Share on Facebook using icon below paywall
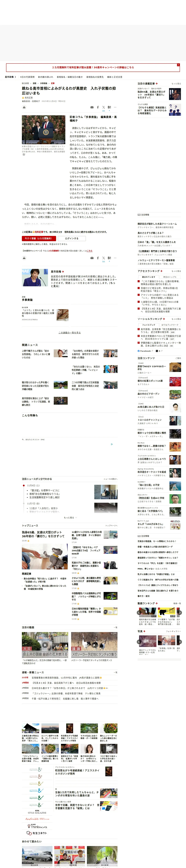Image resolution: width=186 pixels, height=868 pixels. pos(98,258)
